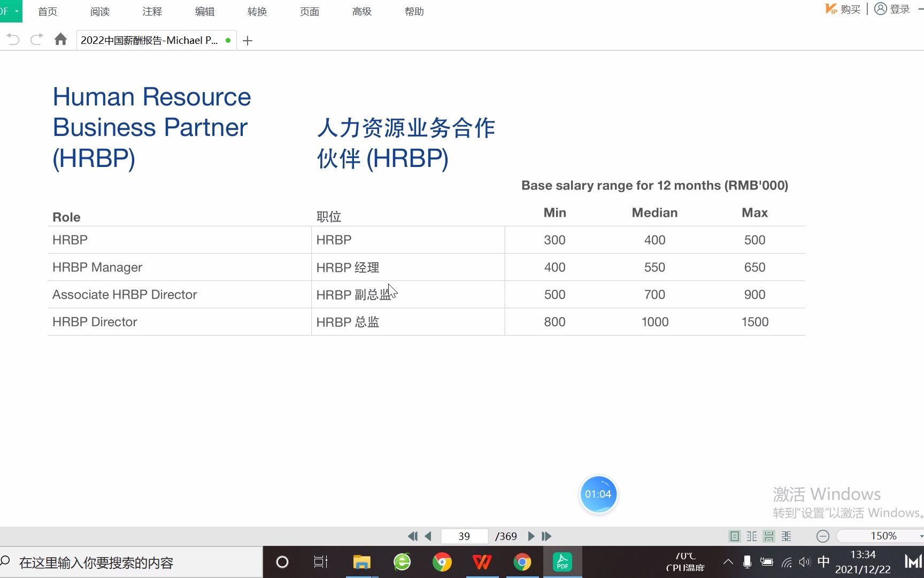Image resolution: width=924 pixels, height=578 pixels.
Task: Enable single page view mode
Action: (735, 536)
